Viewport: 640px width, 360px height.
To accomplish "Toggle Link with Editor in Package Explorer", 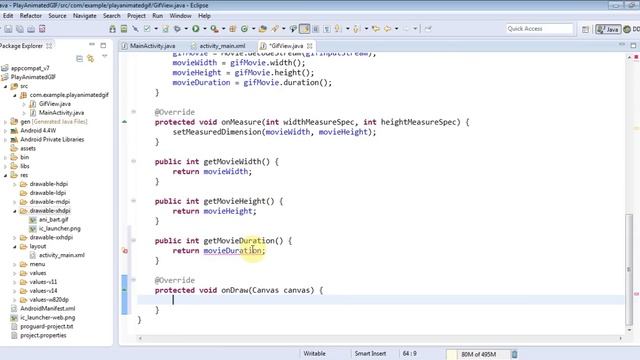I will 91,59.
